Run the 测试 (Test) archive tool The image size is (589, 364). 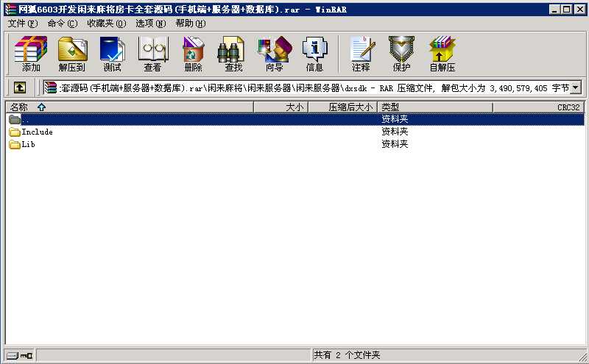(x=113, y=54)
